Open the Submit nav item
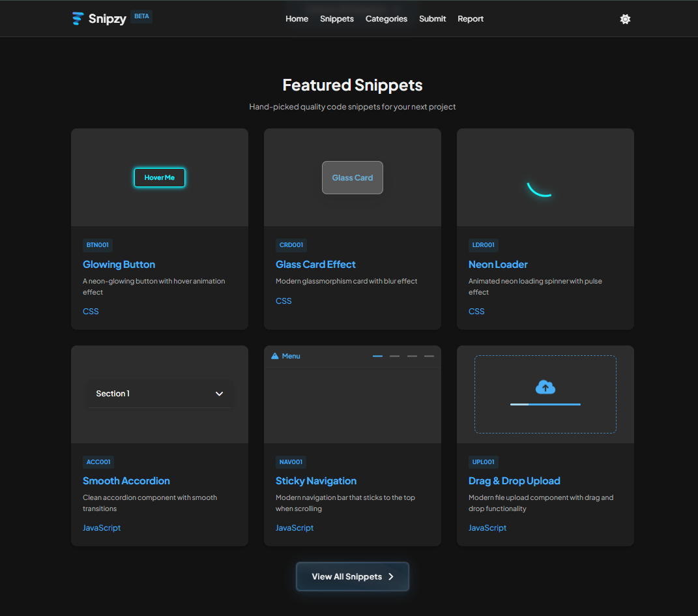Viewport: 698px width, 616px height. click(432, 19)
